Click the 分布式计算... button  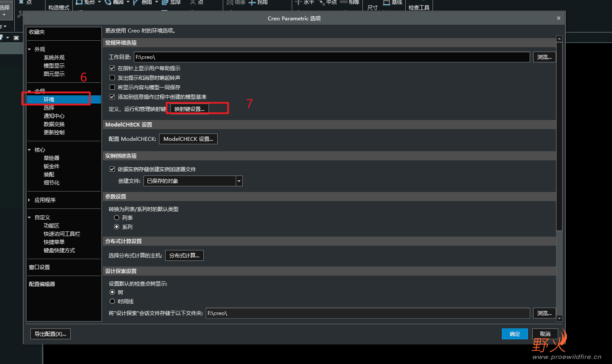(184, 256)
